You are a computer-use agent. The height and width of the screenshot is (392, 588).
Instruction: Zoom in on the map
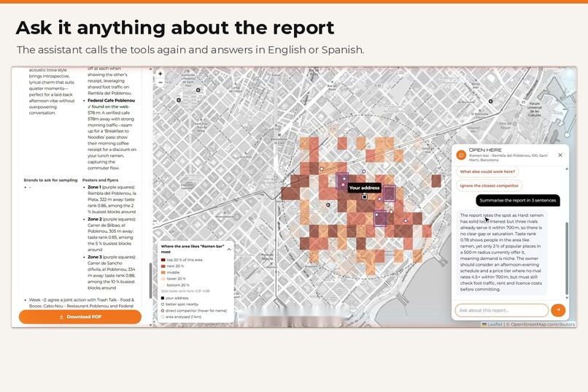click(x=160, y=74)
